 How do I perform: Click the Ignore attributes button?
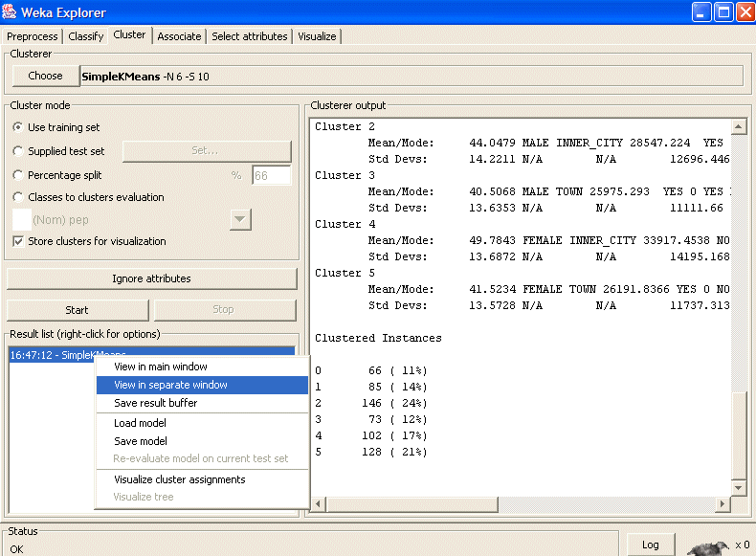point(151,278)
